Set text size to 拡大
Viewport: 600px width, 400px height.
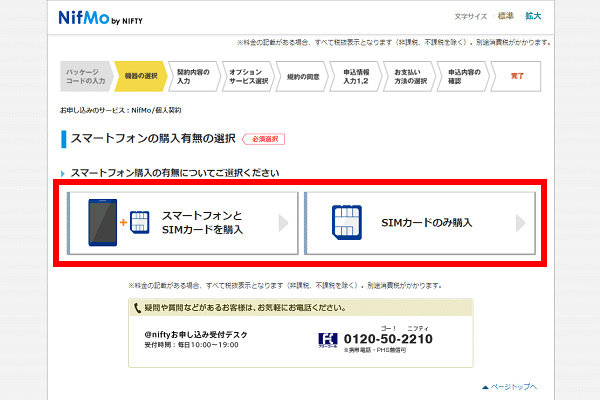[x=533, y=16]
